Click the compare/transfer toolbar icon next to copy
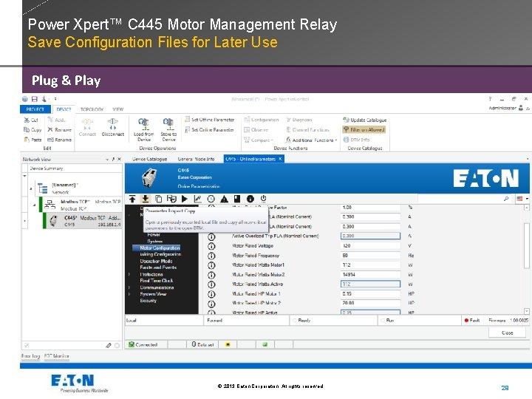This screenshot has height=399, width=532. (x=171, y=199)
